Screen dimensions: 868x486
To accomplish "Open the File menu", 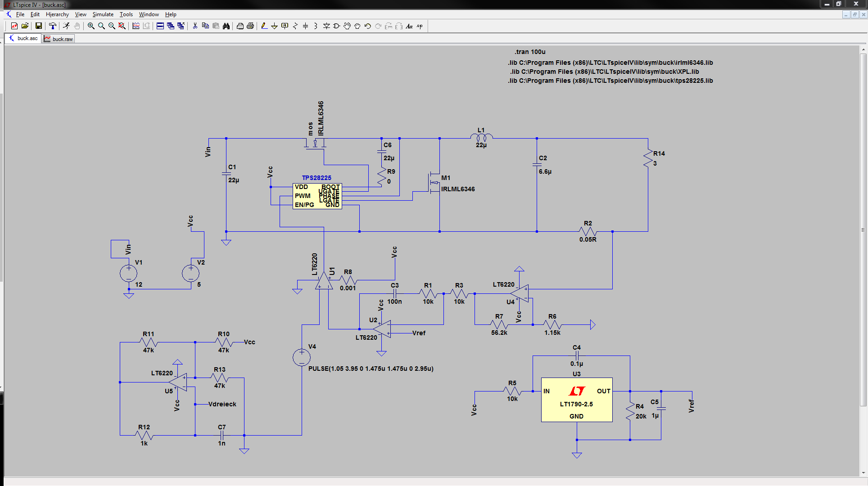I will pyautogui.click(x=20, y=14).
